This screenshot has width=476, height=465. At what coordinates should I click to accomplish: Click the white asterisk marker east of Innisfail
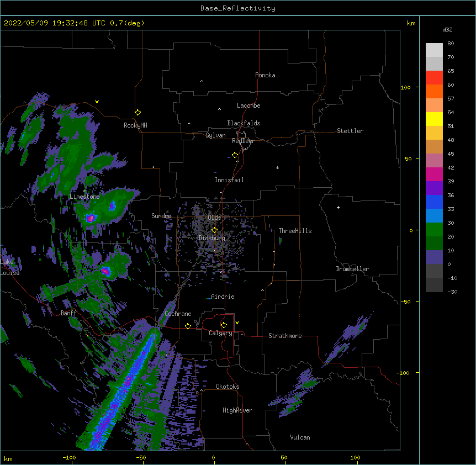pos(277,167)
